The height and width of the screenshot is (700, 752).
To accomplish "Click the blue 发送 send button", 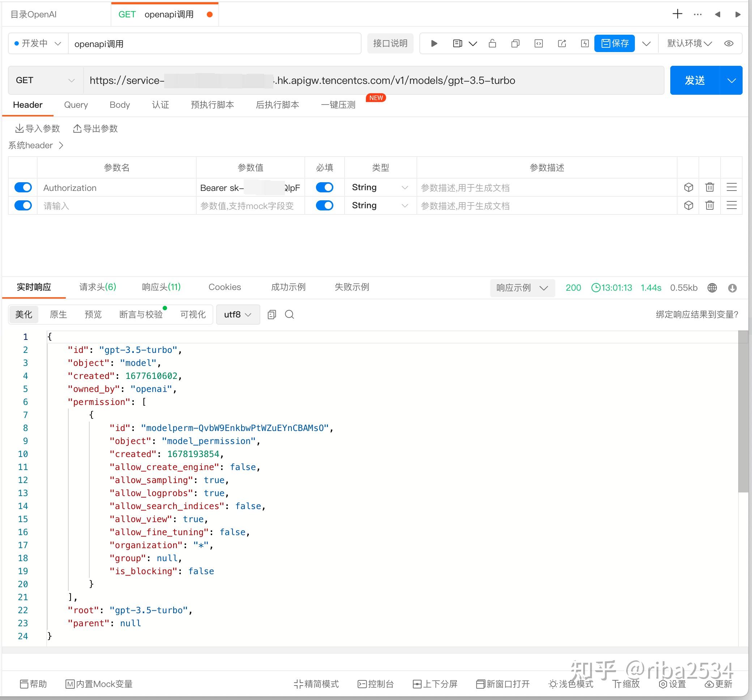I will coord(695,80).
